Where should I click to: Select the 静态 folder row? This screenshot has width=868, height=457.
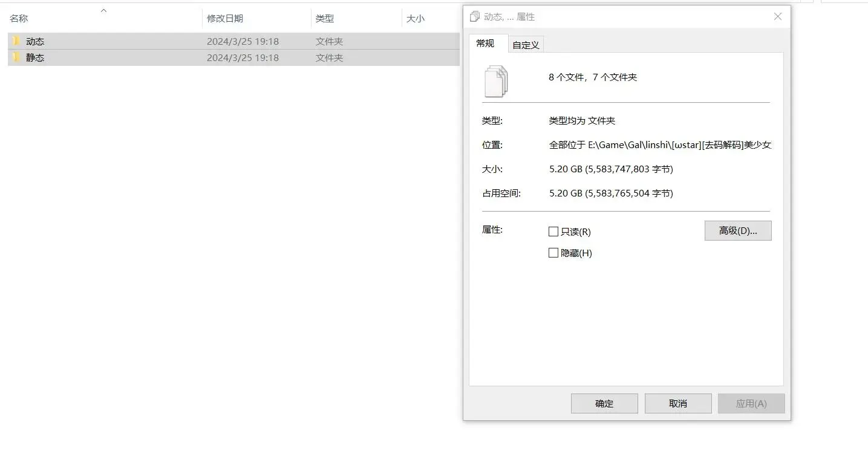coord(233,57)
